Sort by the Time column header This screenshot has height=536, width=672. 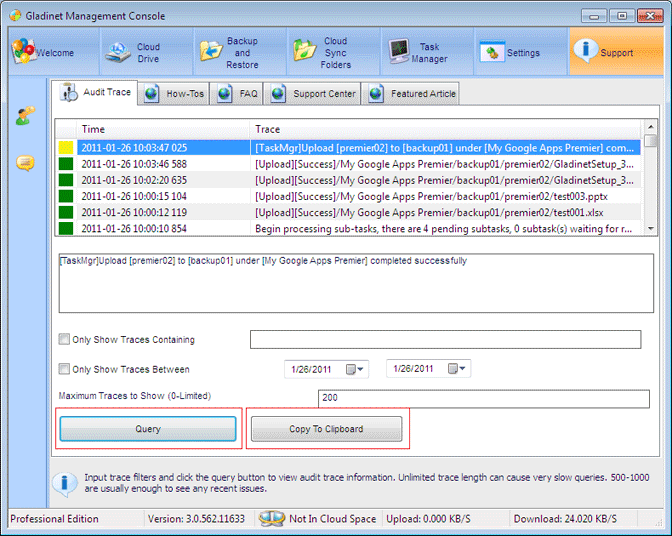(163, 129)
